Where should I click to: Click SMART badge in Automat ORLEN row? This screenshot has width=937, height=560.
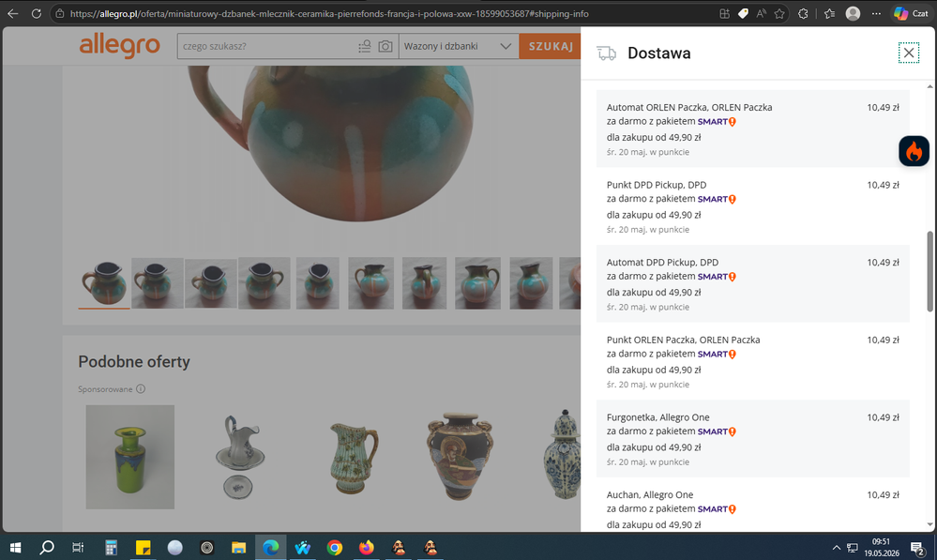click(717, 121)
